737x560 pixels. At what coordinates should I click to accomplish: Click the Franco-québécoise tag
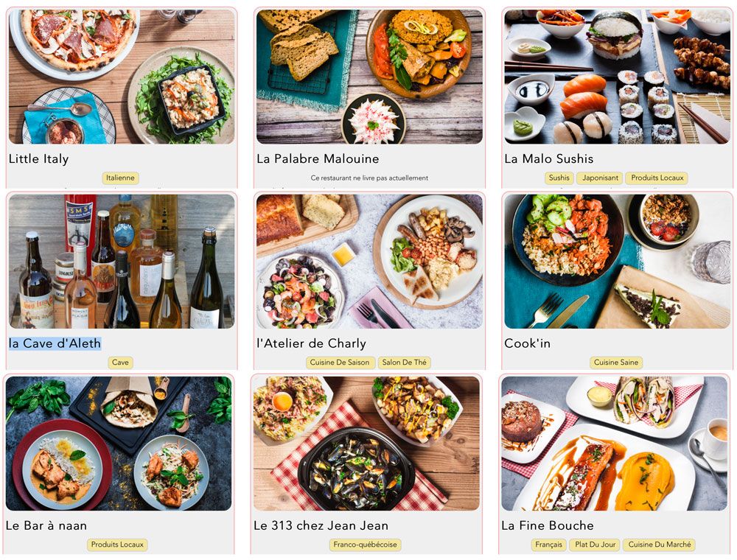click(x=366, y=545)
